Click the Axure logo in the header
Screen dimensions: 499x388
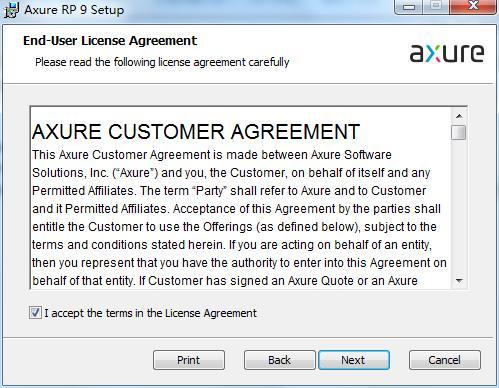(x=447, y=53)
